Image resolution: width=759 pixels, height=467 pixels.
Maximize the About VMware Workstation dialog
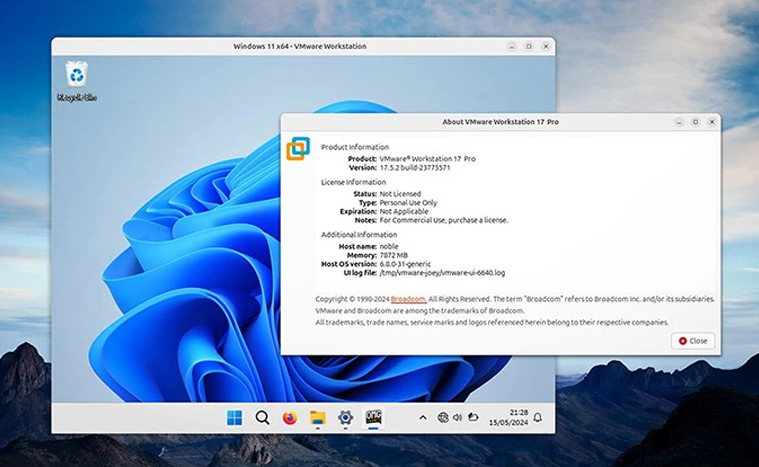click(x=695, y=122)
